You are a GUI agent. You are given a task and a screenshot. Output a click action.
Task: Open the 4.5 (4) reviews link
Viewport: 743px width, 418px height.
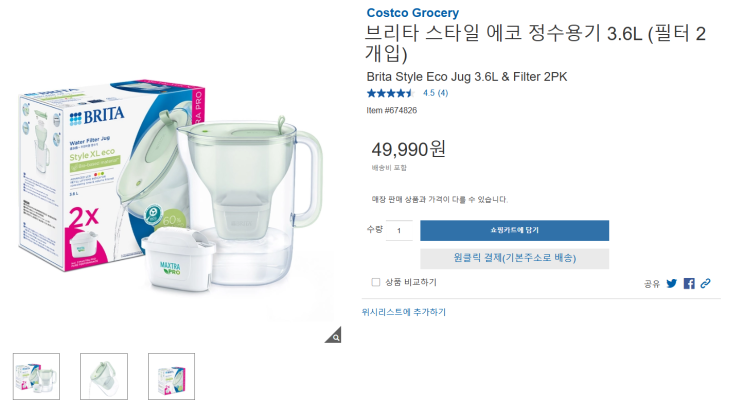point(435,93)
